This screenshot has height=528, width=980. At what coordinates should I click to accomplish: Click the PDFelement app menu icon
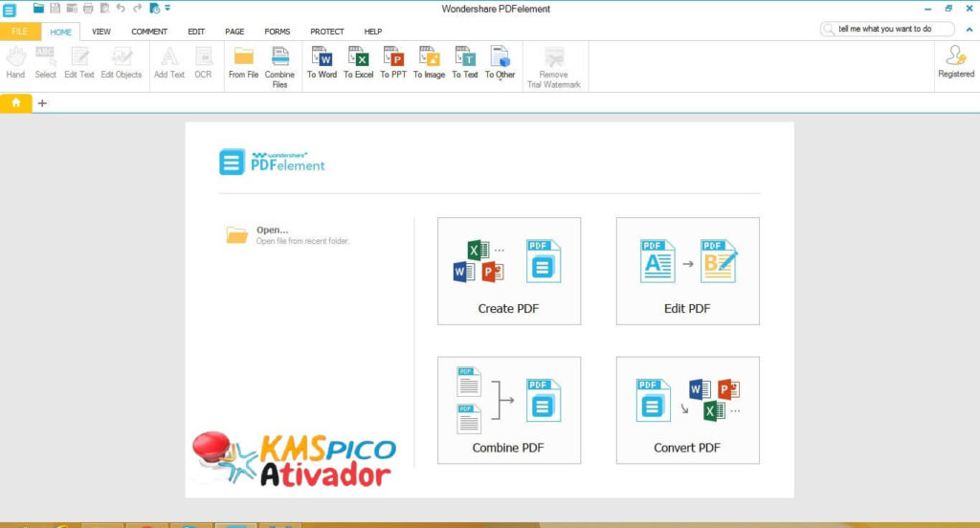pyautogui.click(x=10, y=10)
